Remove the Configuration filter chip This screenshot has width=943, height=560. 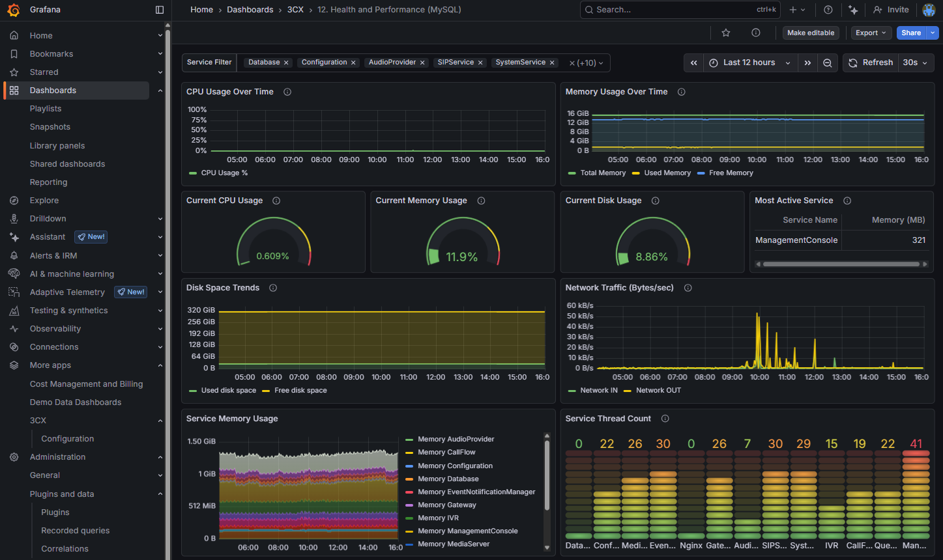point(353,63)
